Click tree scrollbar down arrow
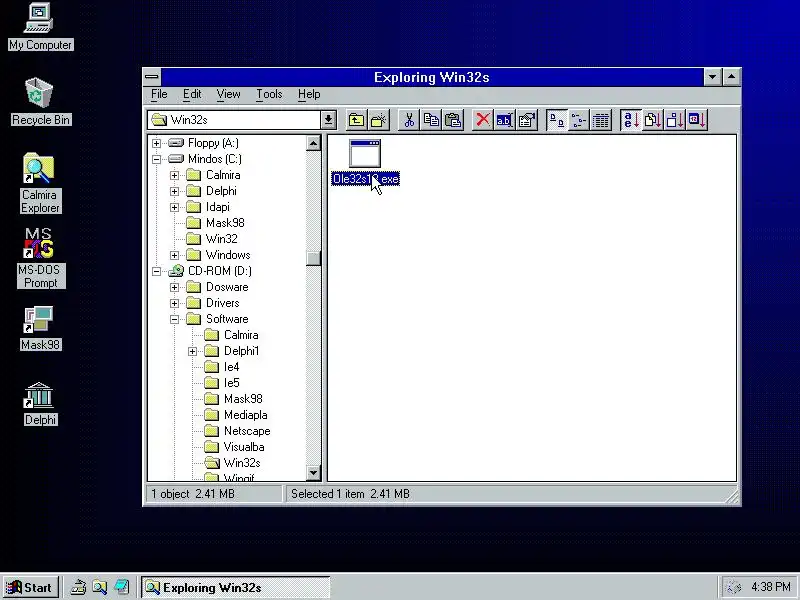This screenshot has height=600, width=800. point(313,473)
